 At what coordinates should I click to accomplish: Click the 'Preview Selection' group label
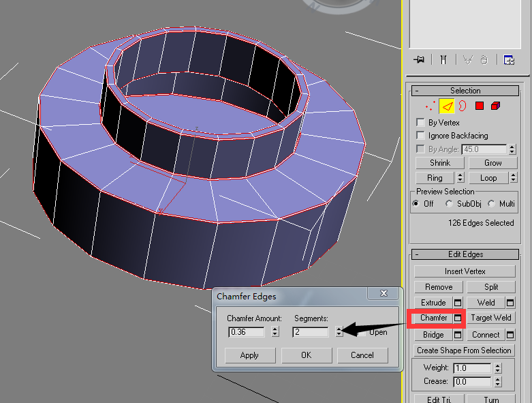[445, 192]
